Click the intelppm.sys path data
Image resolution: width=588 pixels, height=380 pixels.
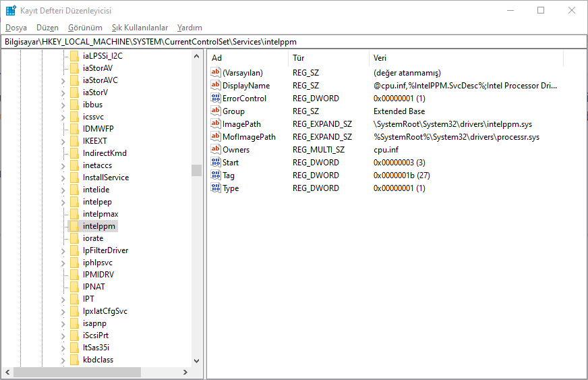click(x=452, y=124)
